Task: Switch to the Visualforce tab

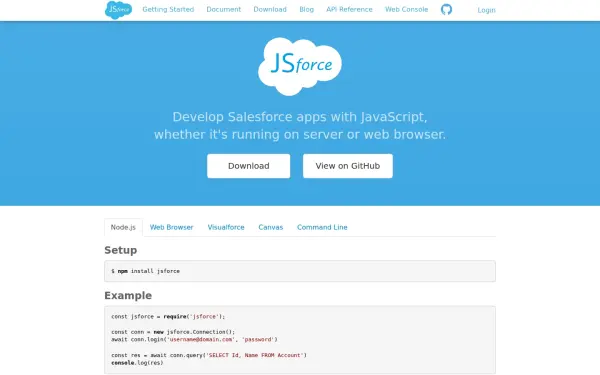Action: point(226,227)
